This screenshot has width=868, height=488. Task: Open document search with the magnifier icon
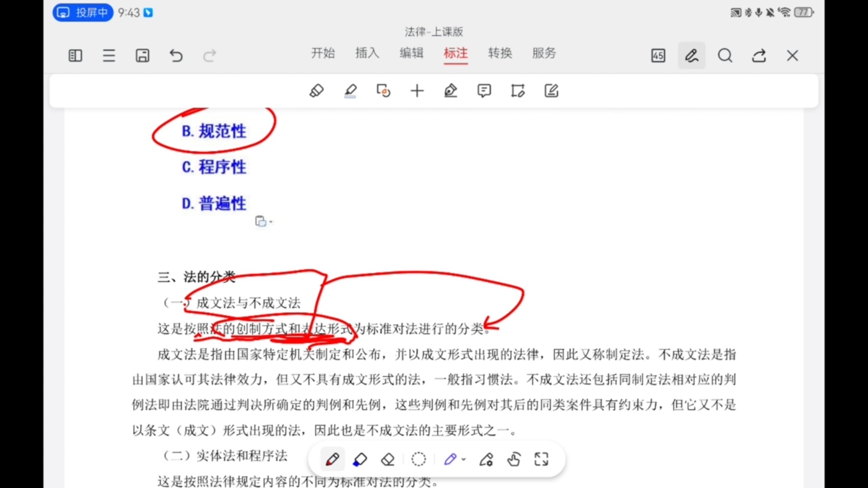click(x=725, y=55)
